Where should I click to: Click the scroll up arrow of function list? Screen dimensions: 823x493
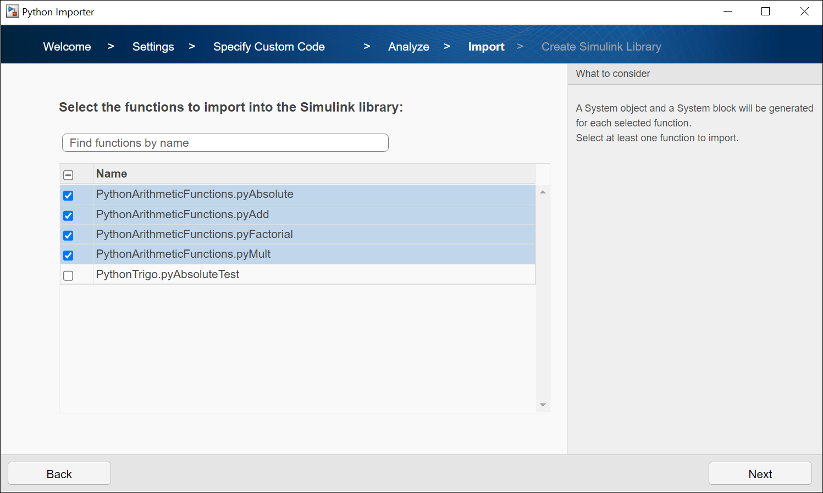click(543, 192)
